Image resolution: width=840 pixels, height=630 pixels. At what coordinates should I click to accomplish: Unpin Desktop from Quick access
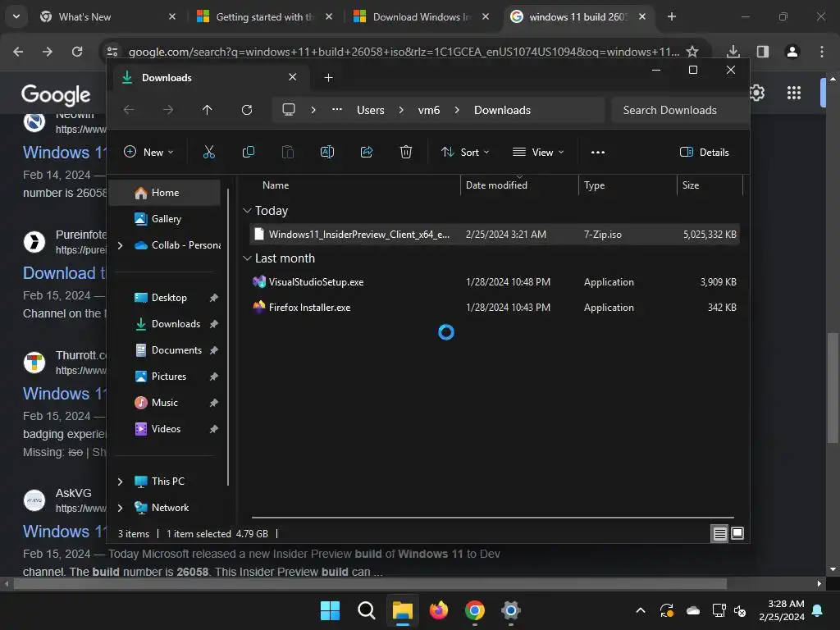click(x=214, y=298)
